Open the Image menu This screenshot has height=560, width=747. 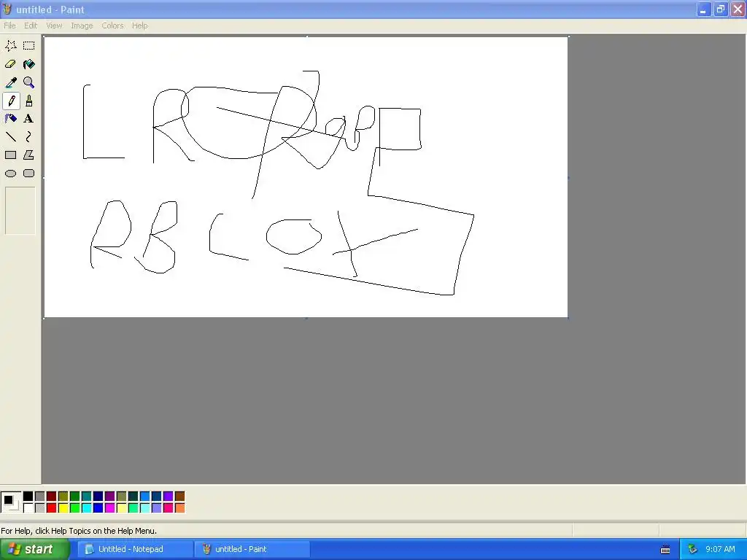pyautogui.click(x=82, y=26)
